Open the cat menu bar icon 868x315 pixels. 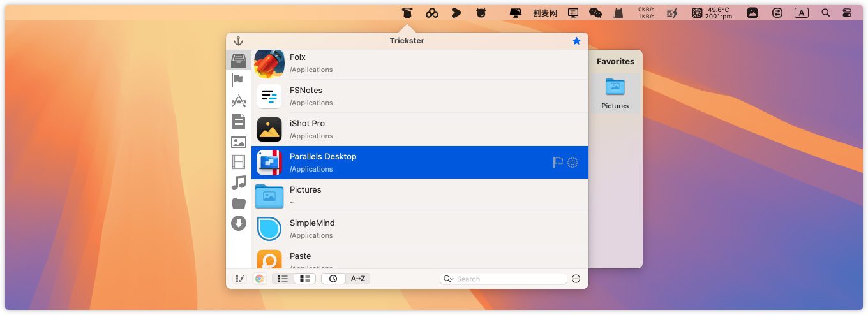point(618,12)
